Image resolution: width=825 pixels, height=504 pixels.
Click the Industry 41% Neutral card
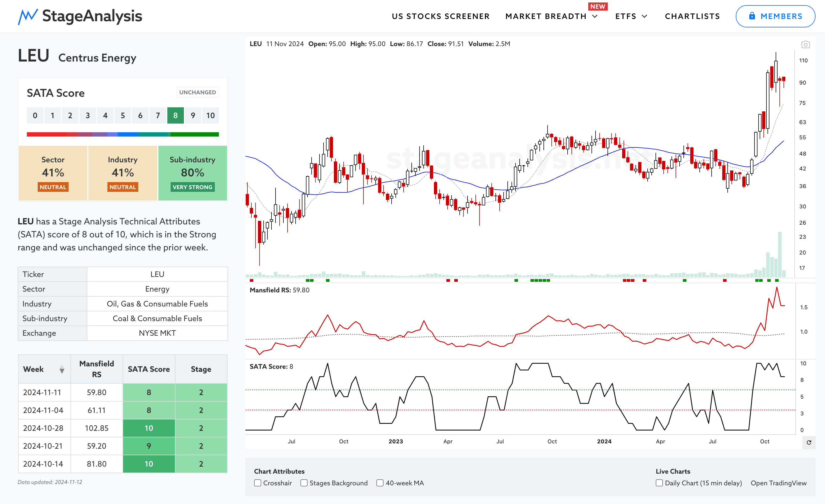pyautogui.click(x=123, y=173)
